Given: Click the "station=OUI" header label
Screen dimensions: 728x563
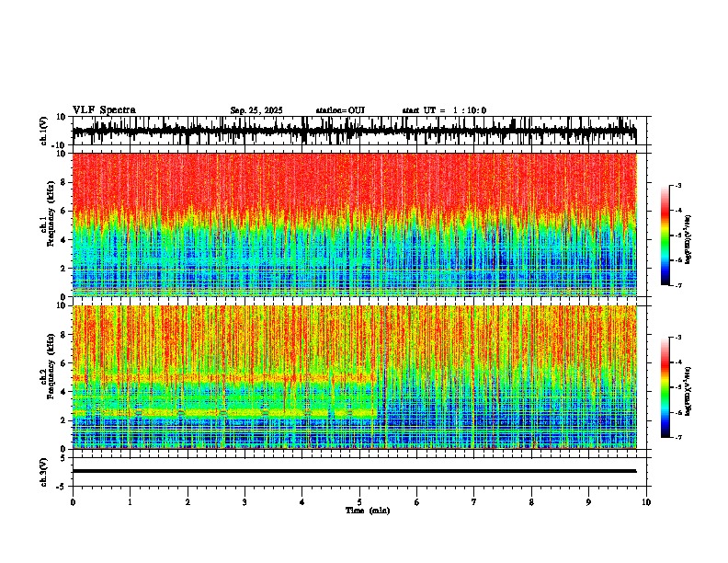Looking at the screenshot, I should coord(340,110).
